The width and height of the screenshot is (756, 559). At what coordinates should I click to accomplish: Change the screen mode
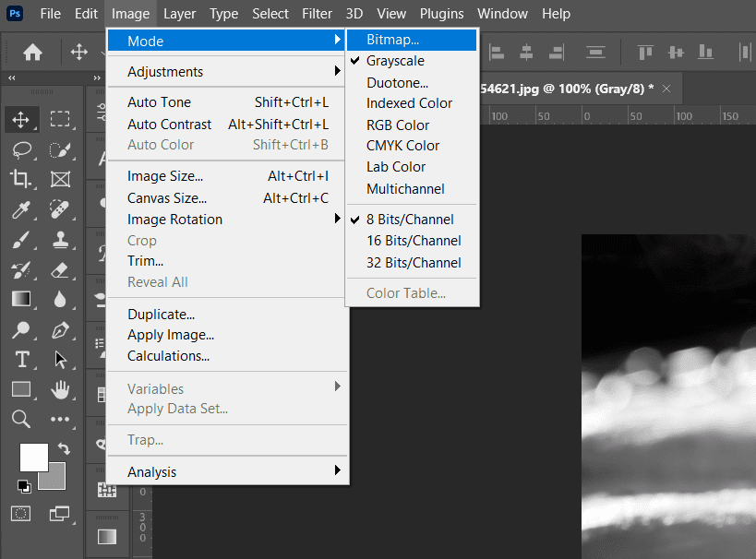click(x=60, y=514)
